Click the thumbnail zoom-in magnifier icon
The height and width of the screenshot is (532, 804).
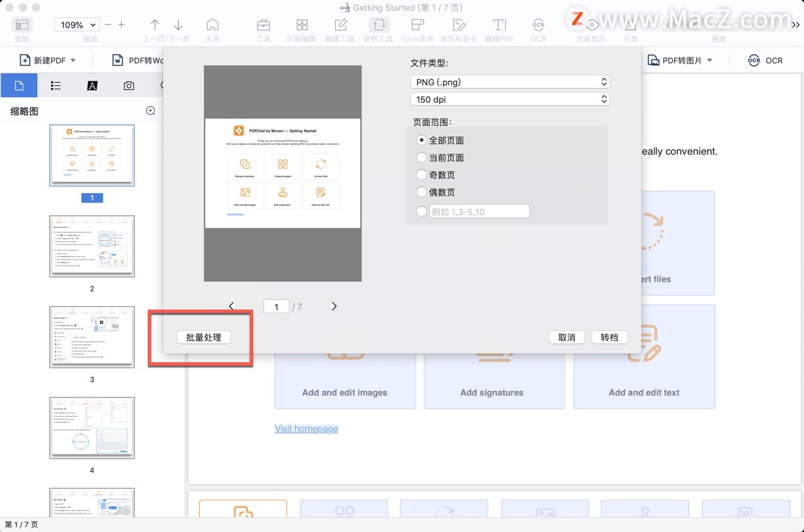tap(151, 111)
